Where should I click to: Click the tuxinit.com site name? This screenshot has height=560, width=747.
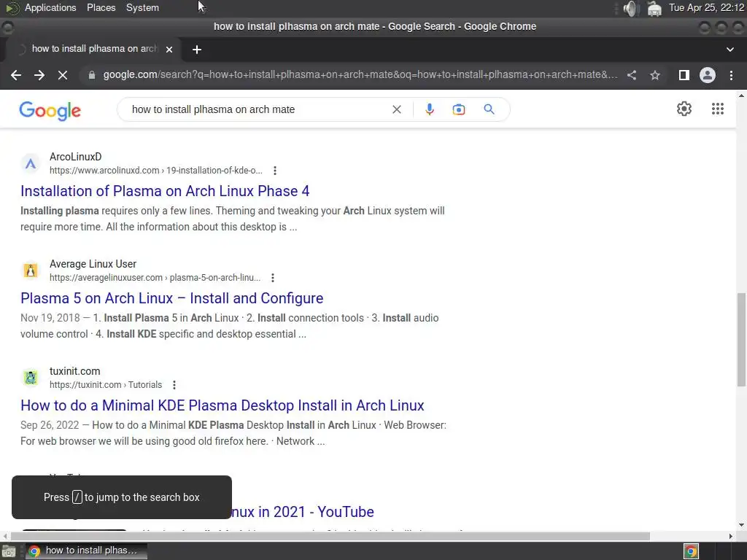[x=75, y=371]
